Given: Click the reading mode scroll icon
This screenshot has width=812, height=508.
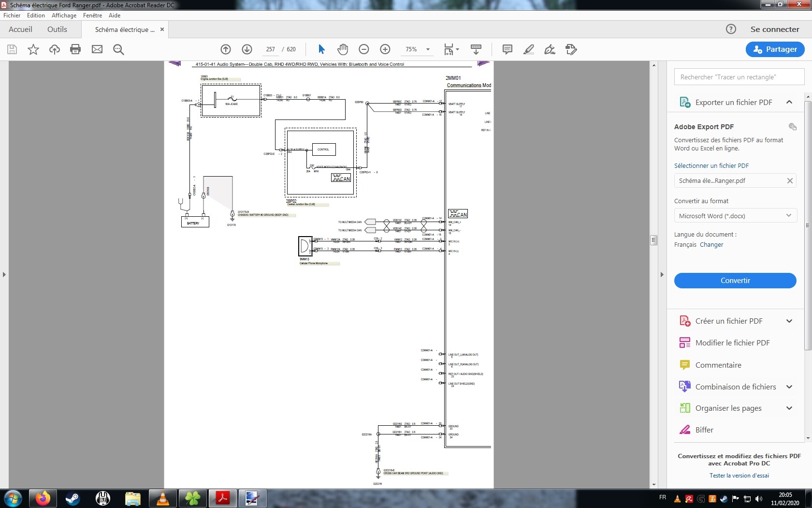Looking at the screenshot, I should [476, 49].
